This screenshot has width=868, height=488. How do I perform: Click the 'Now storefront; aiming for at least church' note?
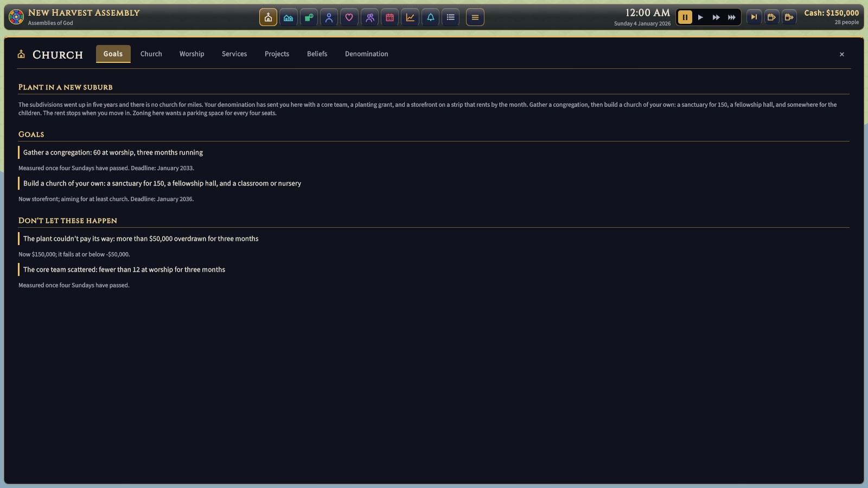pos(73,199)
